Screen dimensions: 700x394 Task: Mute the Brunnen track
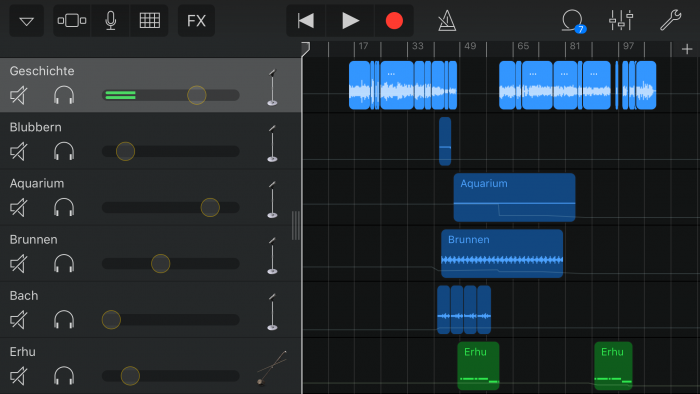pyautogui.click(x=18, y=264)
